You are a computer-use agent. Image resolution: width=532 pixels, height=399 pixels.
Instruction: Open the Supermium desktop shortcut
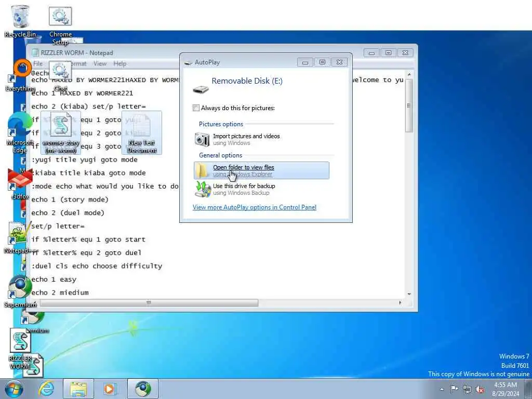pos(20,291)
